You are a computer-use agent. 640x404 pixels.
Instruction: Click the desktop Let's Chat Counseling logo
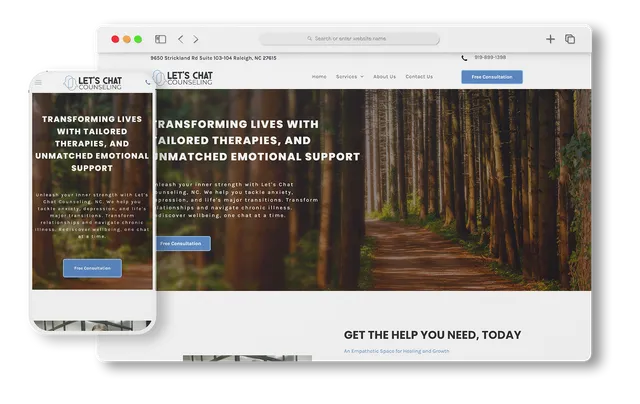pos(183,78)
